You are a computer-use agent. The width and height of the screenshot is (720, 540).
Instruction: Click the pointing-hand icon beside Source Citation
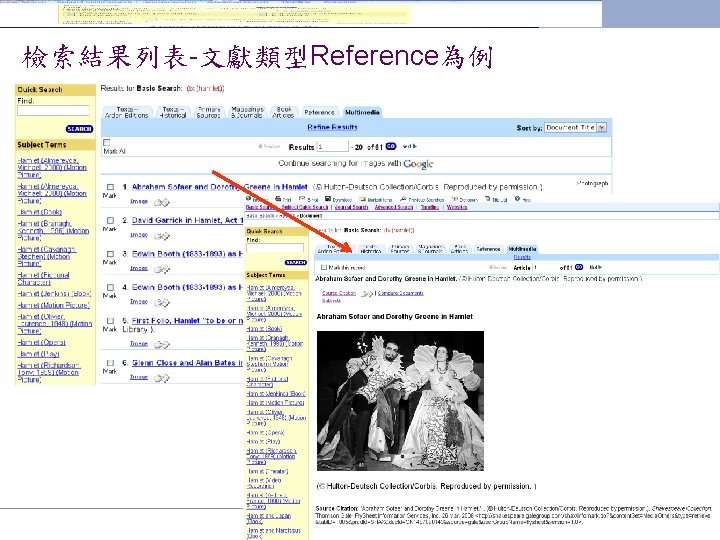coord(366,293)
